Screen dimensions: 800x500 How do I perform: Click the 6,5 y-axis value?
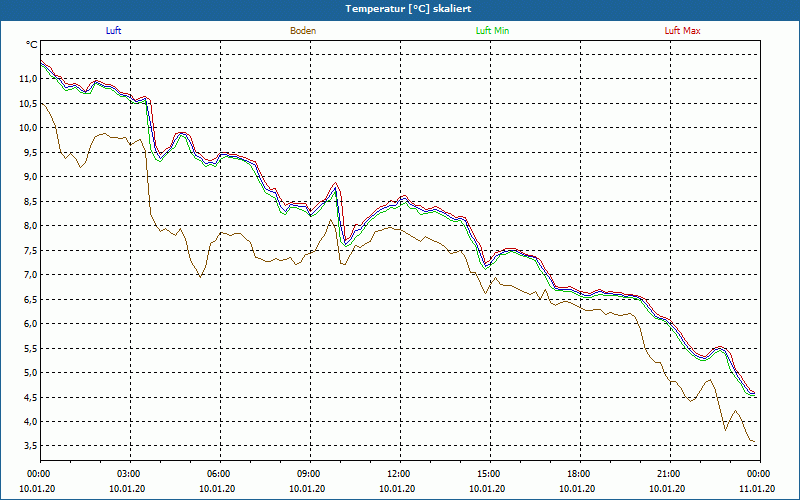click(x=30, y=299)
